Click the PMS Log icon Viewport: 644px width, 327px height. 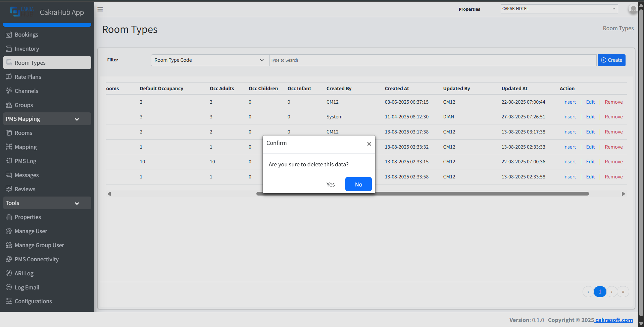(9, 161)
